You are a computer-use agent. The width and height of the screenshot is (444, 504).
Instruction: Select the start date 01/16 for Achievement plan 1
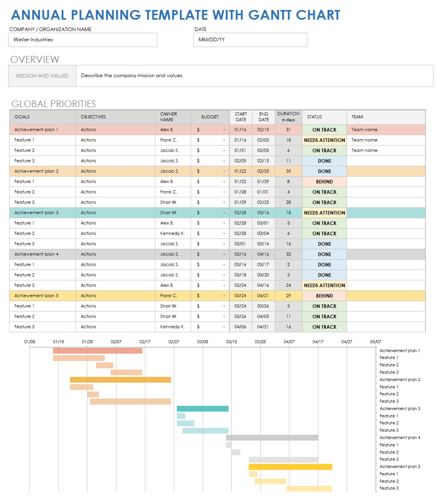click(x=240, y=130)
